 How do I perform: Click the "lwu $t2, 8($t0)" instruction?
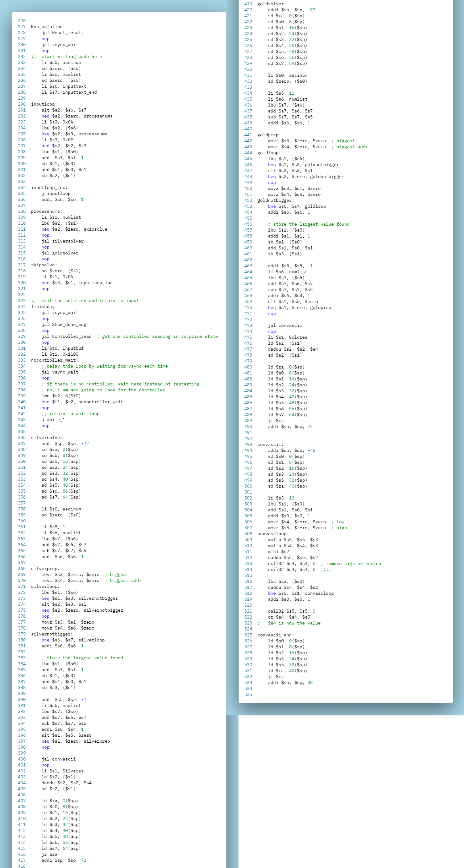(x=61, y=396)
